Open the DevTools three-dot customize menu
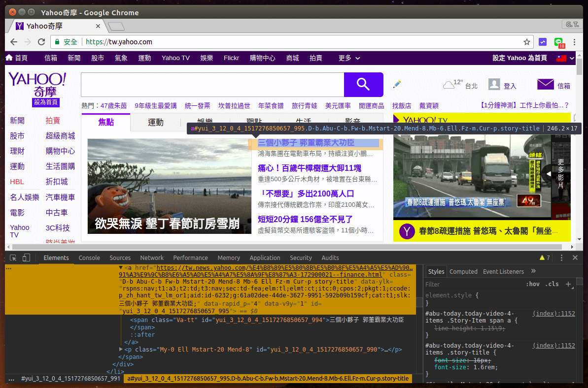Image resolution: width=588 pixels, height=388 pixels. (x=561, y=258)
